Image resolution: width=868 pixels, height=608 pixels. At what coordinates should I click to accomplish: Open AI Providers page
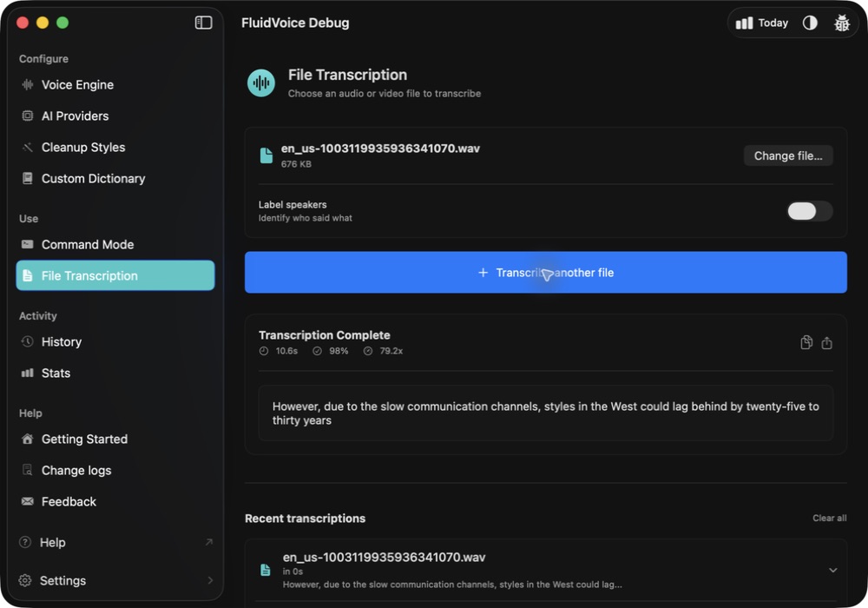pyautogui.click(x=115, y=116)
